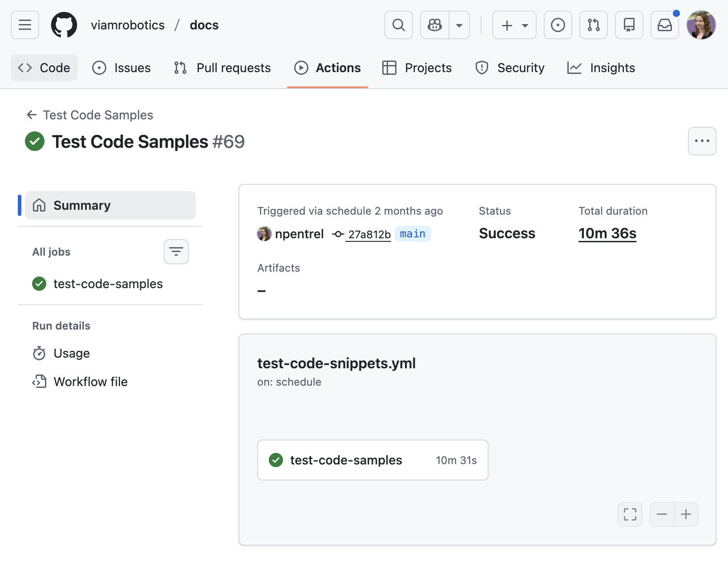The height and width of the screenshot is (562, 728).
Task: Go to viamrobotics organization link
Action: point(128,25)
